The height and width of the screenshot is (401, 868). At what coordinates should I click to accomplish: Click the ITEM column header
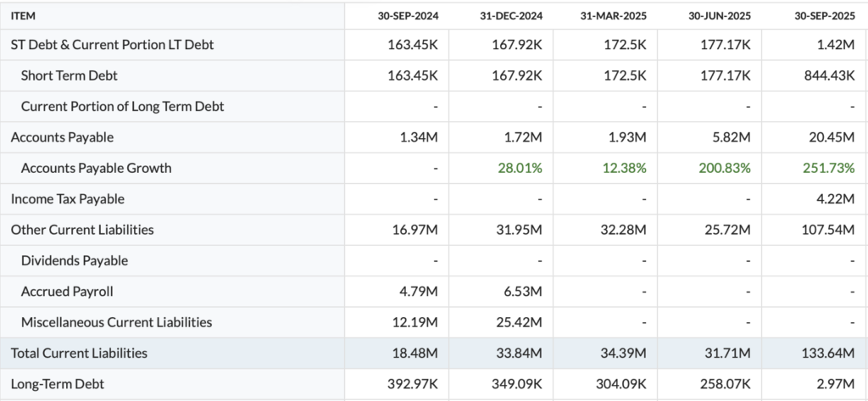[x=23, y=15]
